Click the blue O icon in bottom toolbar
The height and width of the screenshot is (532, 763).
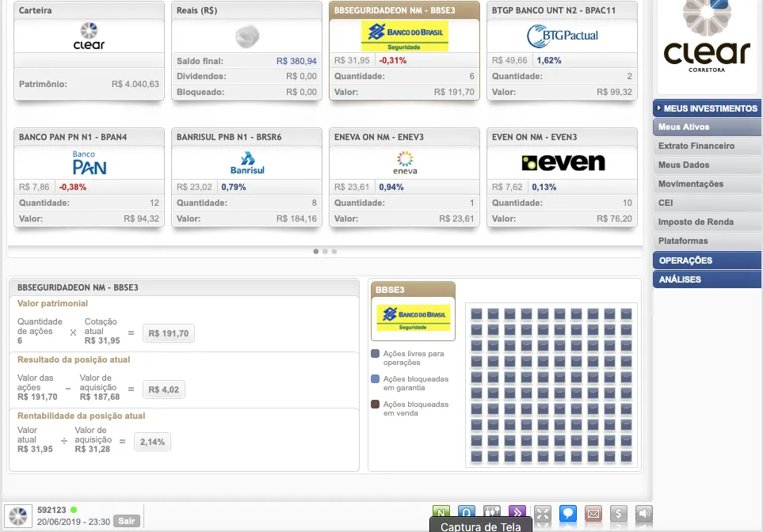tap(467, 512)
